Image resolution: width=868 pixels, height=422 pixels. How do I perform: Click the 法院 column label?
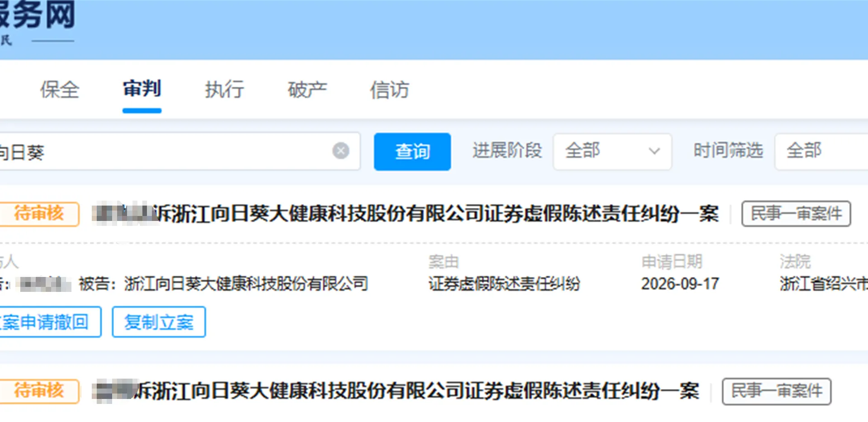[795, 262]
